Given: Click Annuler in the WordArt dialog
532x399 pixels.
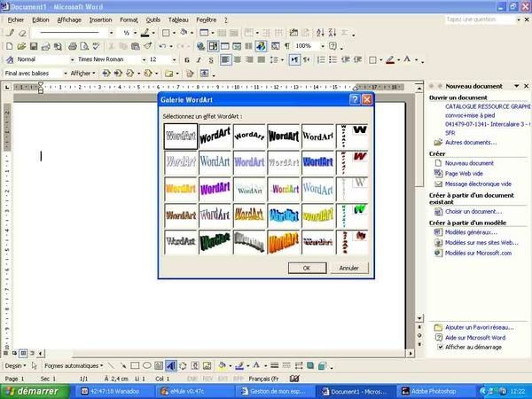Looking at the screenshot, I should (x=349, y=268).
